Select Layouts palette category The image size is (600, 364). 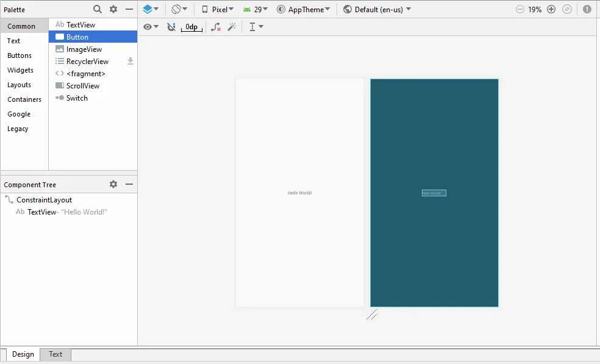pyautogui.click(x=24, y=85)
